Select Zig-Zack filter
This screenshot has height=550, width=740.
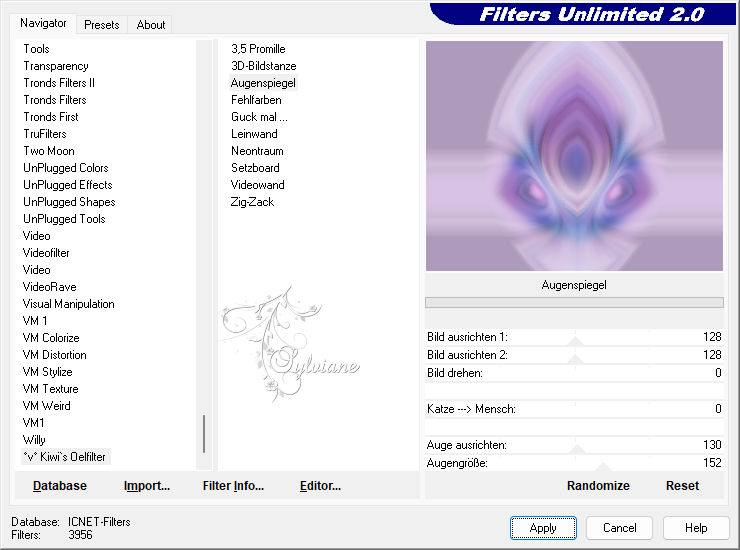pyautogui.click(x=252, y=202)
